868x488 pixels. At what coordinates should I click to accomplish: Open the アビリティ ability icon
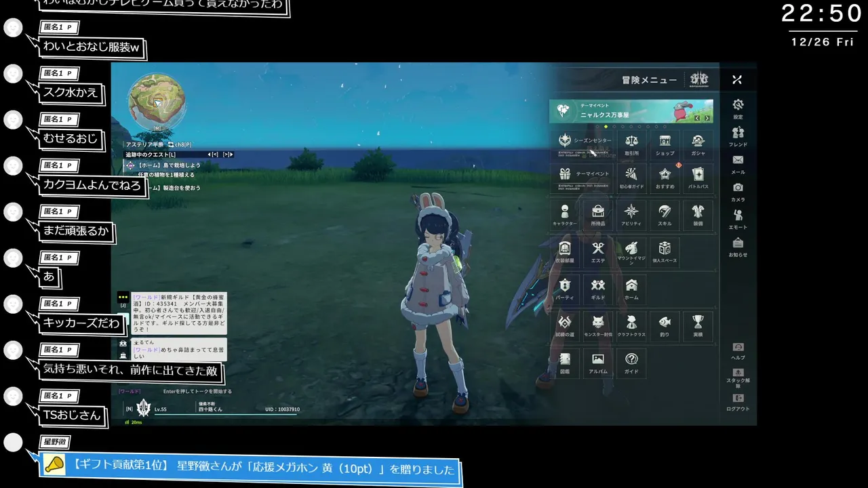pyautogui.click(x=631, y=216)
